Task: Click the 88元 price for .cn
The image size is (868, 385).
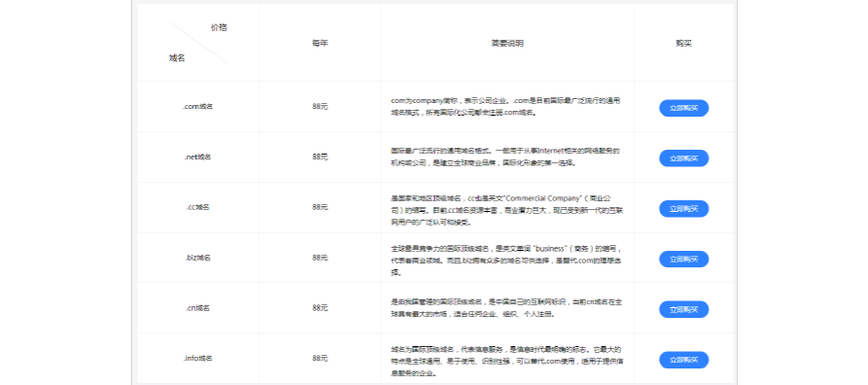Action: coord(320,308)
